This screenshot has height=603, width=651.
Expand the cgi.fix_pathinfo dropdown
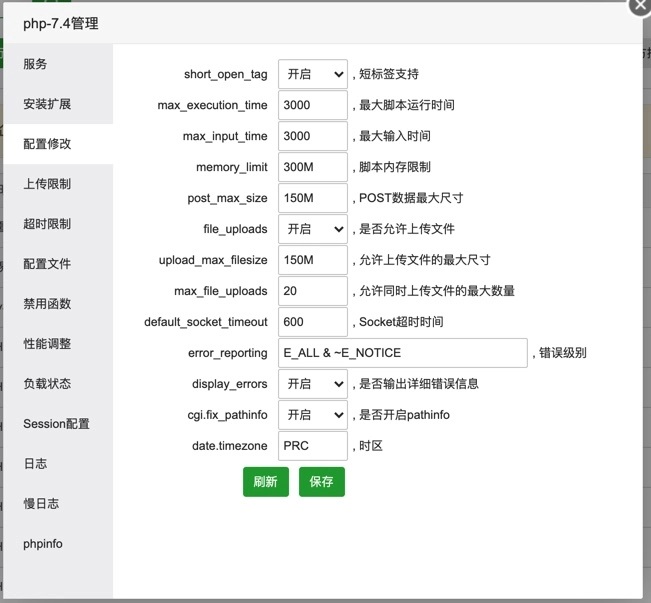click(x=312, y=415)
